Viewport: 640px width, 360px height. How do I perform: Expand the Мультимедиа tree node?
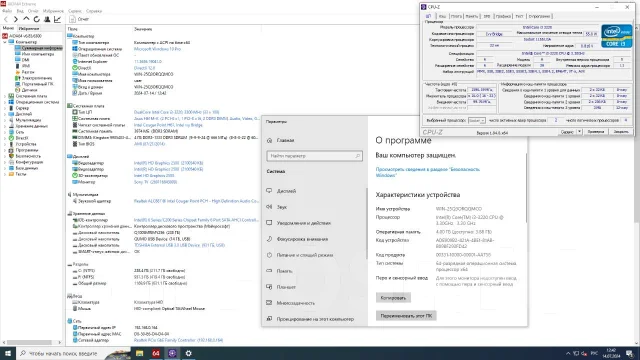(5, 120)
